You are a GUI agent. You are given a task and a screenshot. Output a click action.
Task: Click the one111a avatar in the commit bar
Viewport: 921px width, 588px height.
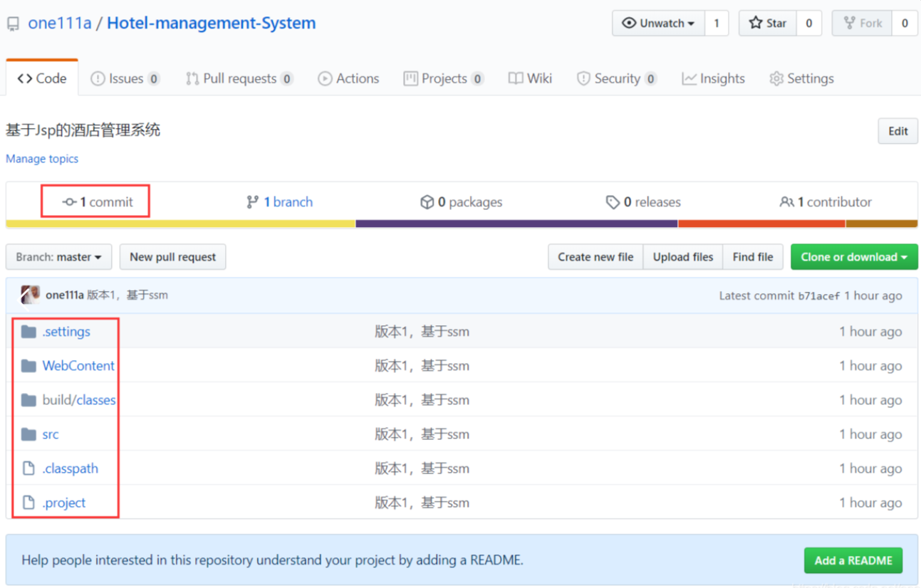point(30,295)
